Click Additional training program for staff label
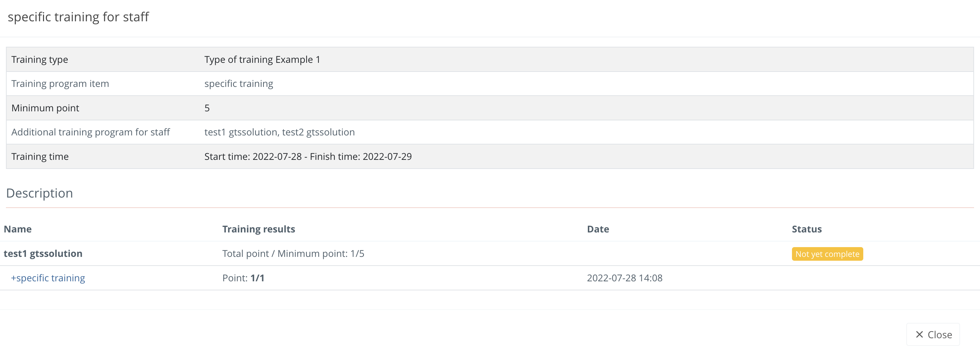This screenshot has width=980, height=356. 91,132
